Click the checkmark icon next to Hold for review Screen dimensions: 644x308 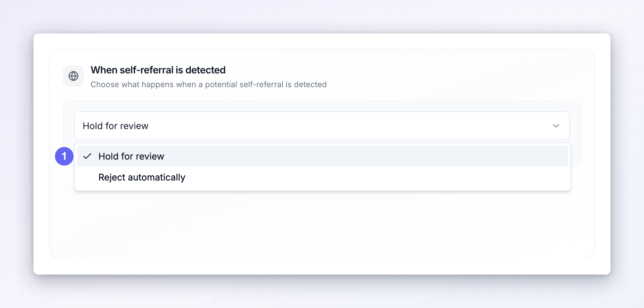pyautogui.click(x=87, y=156)
